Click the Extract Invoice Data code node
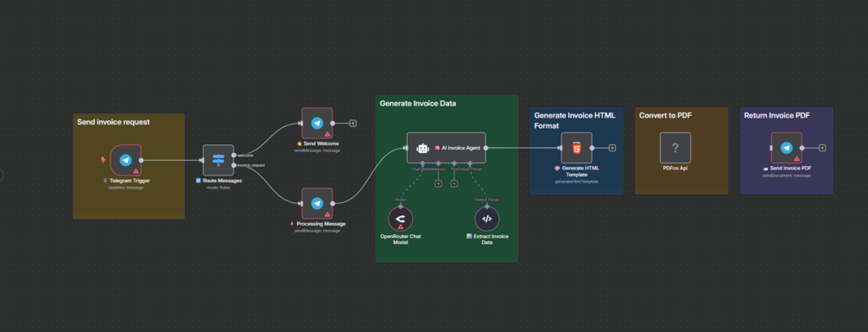 click(486, 219)
